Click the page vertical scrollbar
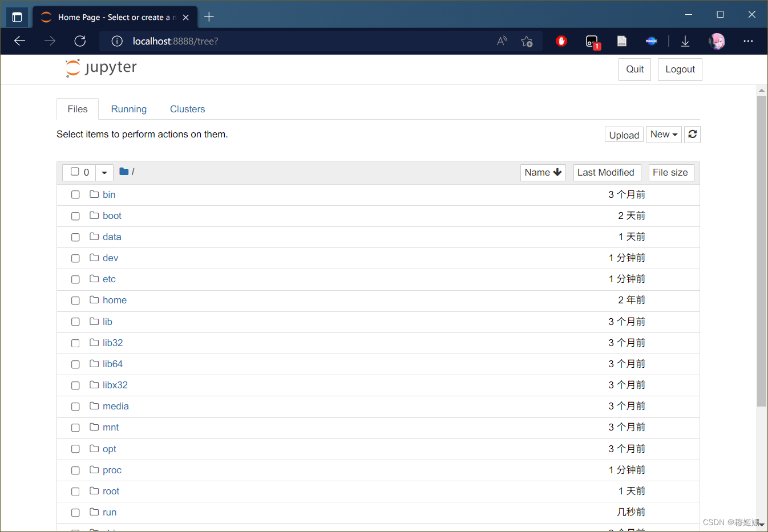This screenshot has height=532, width=768. [x=762, y=251]
